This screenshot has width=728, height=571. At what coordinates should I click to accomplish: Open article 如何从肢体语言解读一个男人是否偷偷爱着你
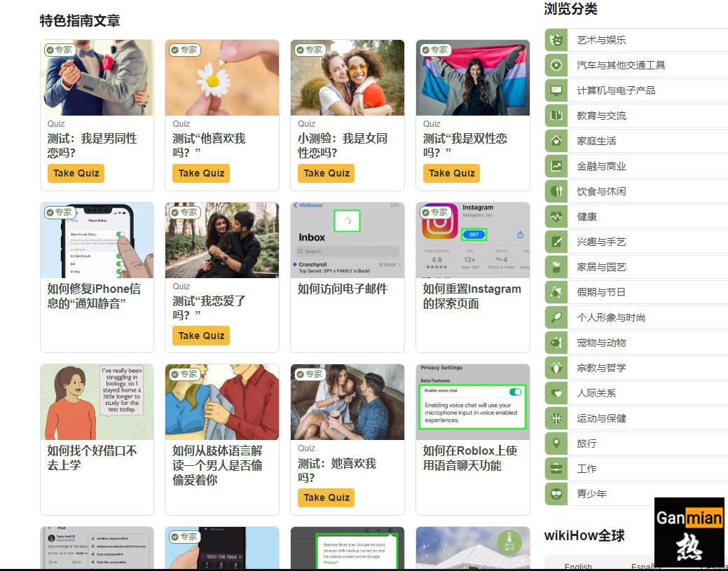click(x=217, y=465)
